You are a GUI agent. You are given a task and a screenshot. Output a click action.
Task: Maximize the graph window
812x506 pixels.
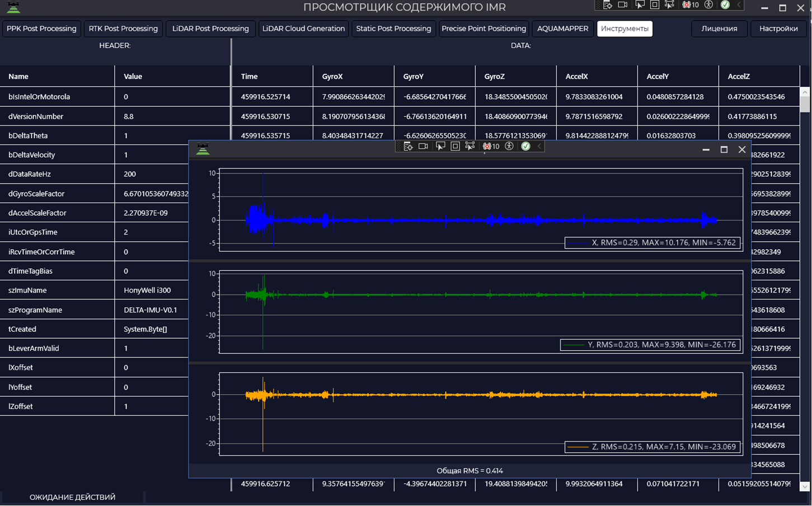click(x=724, y=149)
